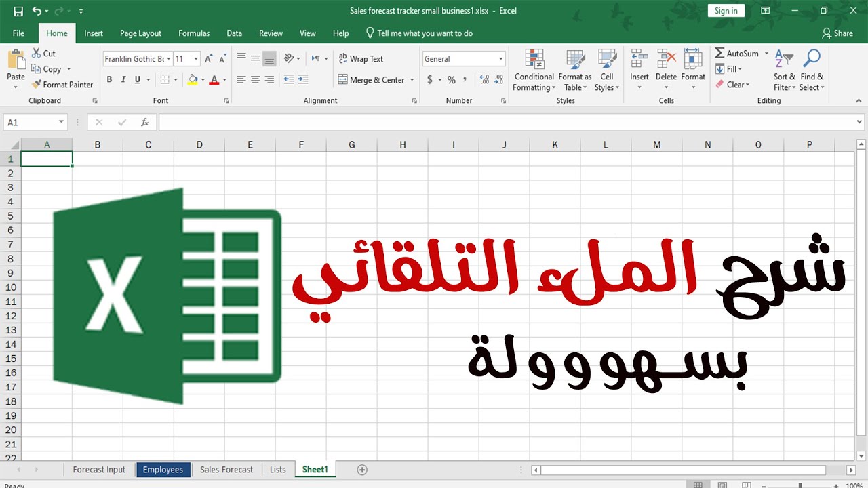The image size is (868, 488).
Task: Expand the Name Box dropdown
Action: (61, 123)
